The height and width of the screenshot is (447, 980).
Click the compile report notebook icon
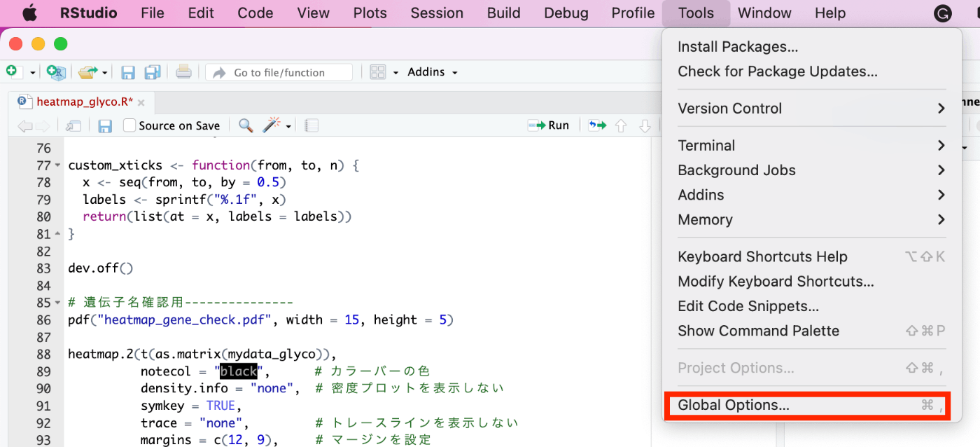pyautogui.click(x=312, y=125)
